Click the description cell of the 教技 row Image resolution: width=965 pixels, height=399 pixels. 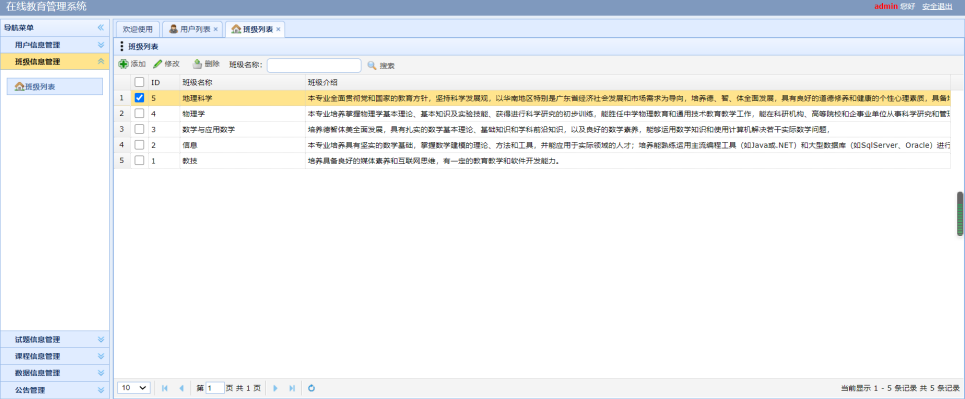tap(628, 160)
